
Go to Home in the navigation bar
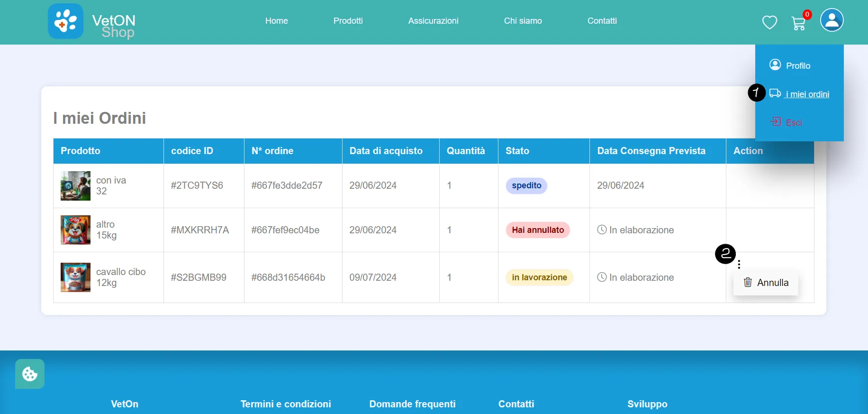tap(277, 21)
